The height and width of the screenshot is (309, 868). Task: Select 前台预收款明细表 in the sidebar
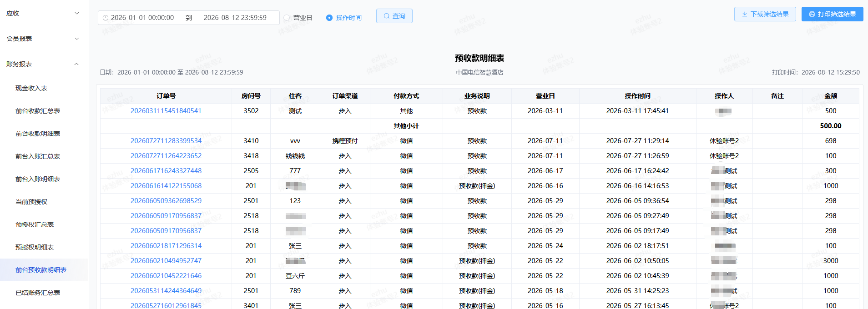[x=44, y=270]
